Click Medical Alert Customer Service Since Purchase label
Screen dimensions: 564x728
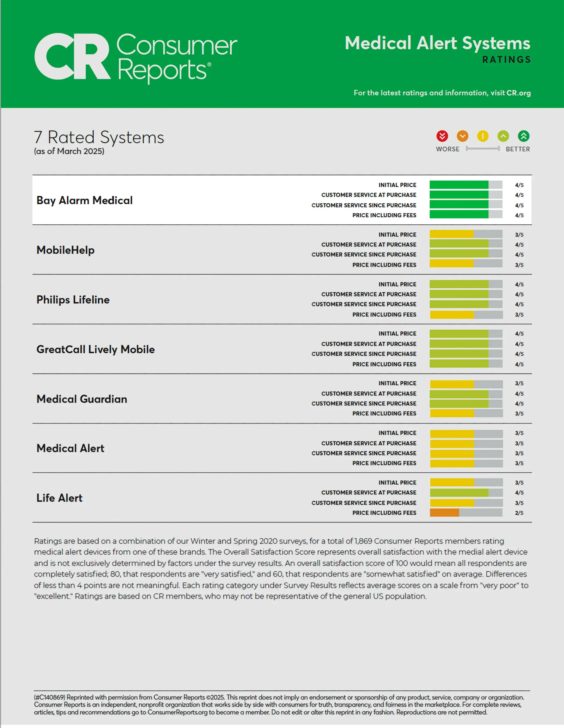(364, 453)
